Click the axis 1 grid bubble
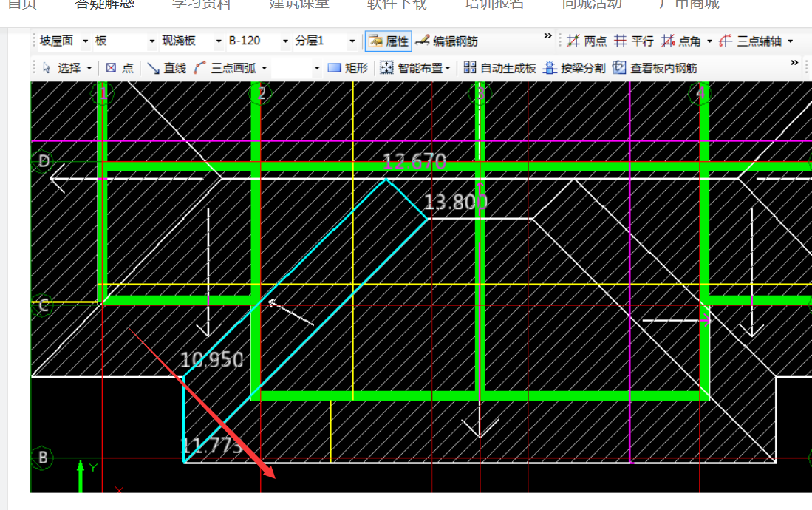The image size is (812, 510). coord(103,93)
